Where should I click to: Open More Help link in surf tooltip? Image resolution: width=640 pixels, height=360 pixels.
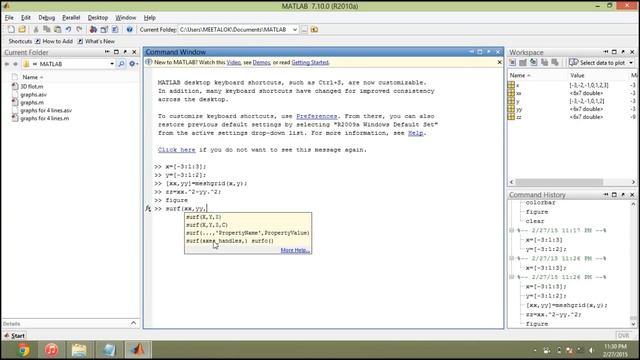pos(295,250)
